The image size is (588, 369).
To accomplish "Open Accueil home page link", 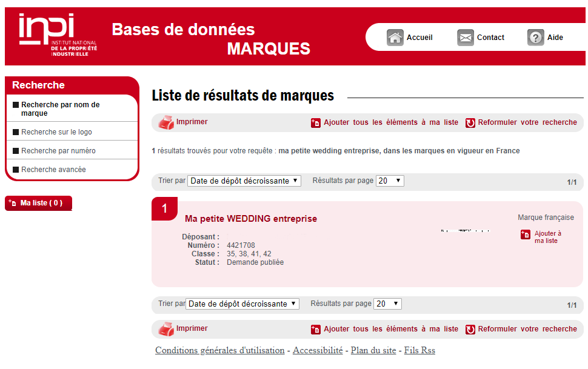I will point(419,38).
